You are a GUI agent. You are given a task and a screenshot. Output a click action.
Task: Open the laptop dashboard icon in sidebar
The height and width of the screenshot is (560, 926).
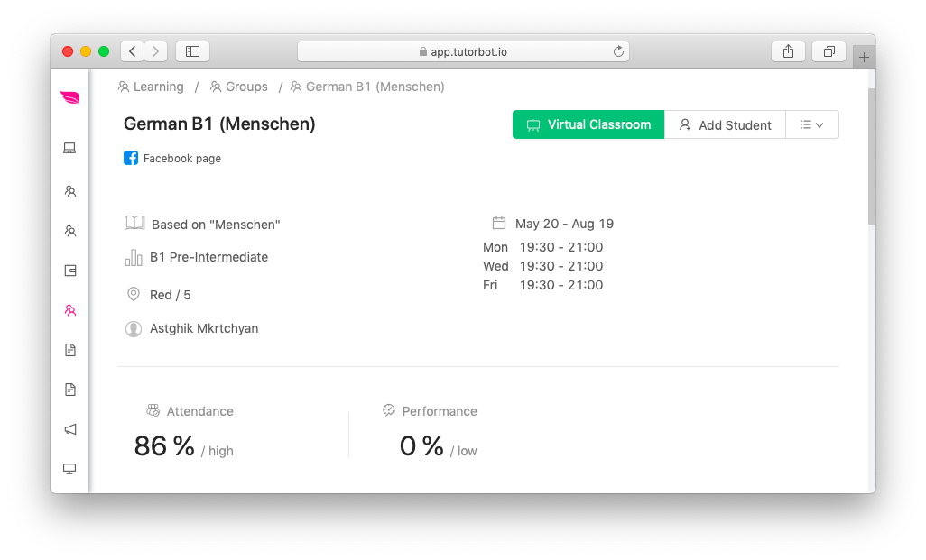[69, 148]
